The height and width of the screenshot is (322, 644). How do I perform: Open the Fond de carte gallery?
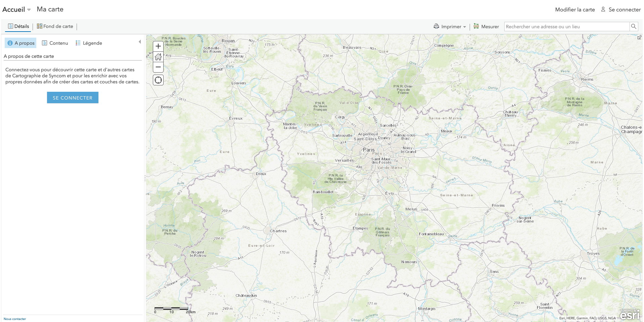(x=55, y=26)
